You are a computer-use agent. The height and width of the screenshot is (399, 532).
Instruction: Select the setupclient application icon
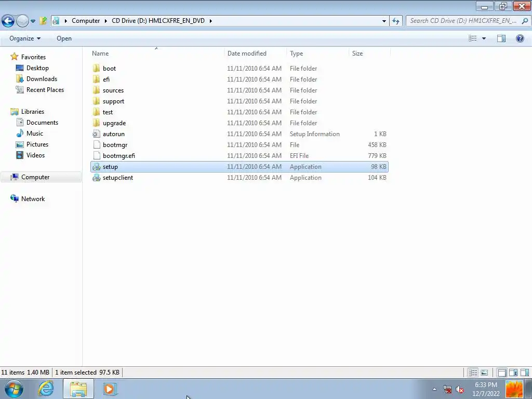pos(96,178)
